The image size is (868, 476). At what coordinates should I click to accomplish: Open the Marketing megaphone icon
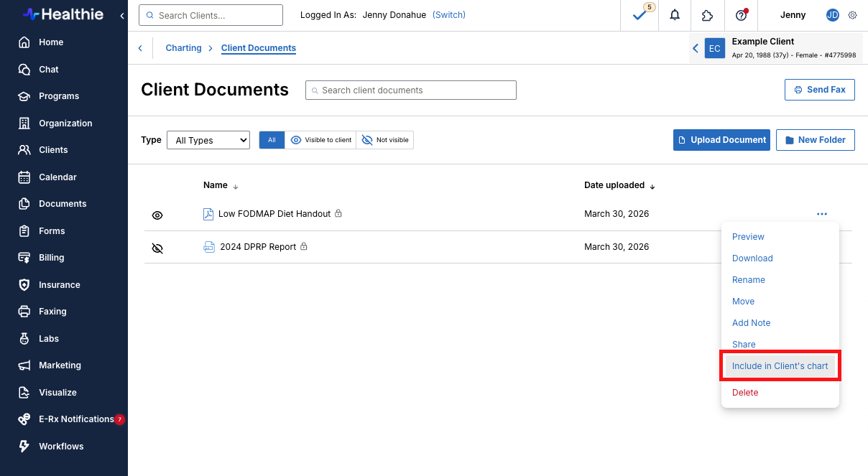pos(24,365)
